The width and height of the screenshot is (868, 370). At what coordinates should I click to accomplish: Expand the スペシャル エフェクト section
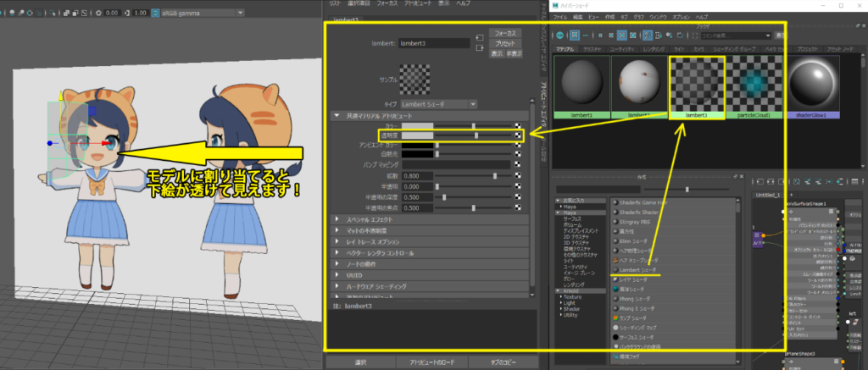[x=336, y=219]
